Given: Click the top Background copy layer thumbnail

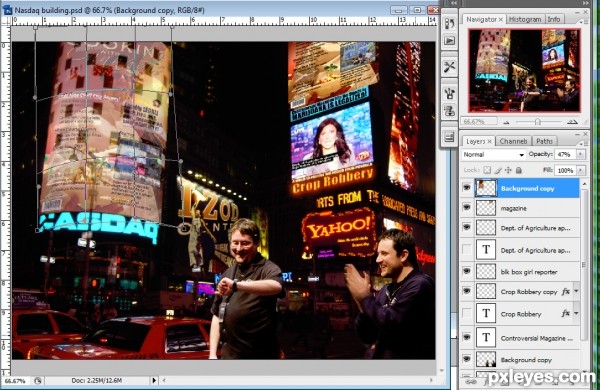Looking at the screenshot, I should click(x=486, y=188).
